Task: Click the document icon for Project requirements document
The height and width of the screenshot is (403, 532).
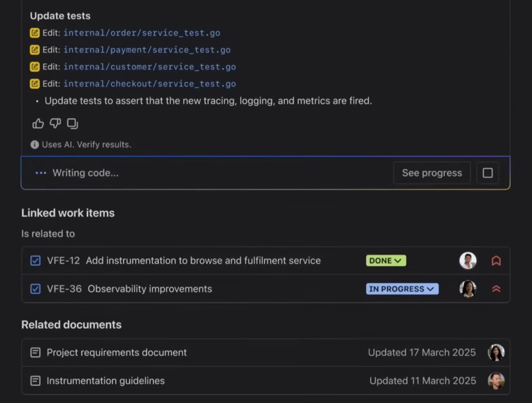Action: [x=35, y=352]
